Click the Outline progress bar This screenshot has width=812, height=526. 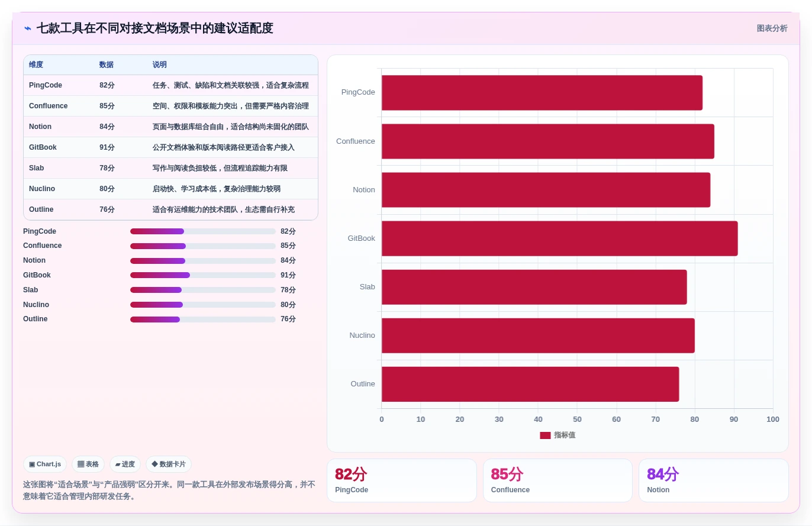tap(203, 320)
